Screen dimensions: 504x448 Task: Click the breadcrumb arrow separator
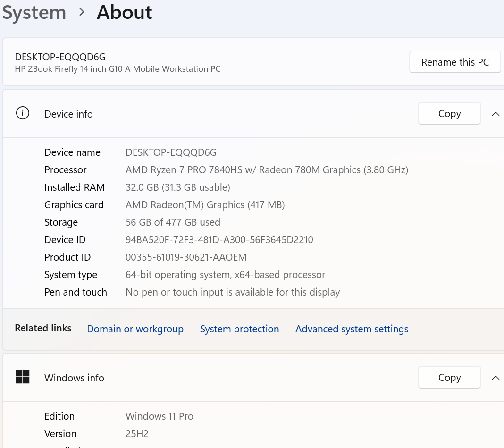click(82, 12)
